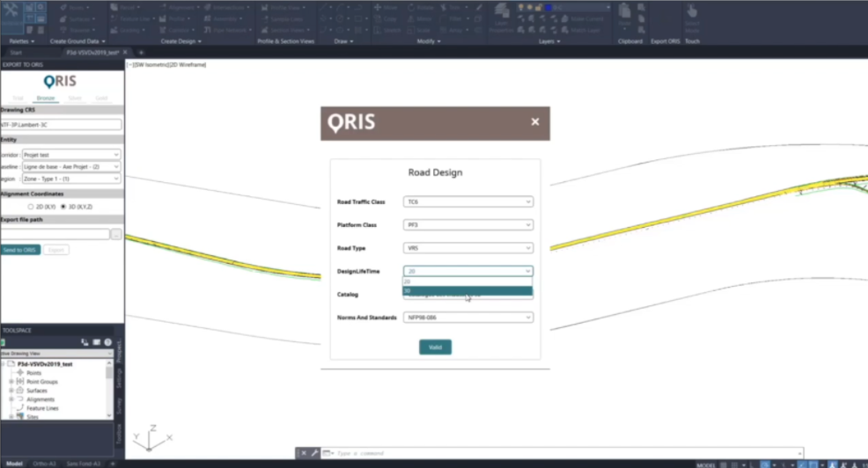
Task: Click the Valid button
Action: (x=435, y=347)
